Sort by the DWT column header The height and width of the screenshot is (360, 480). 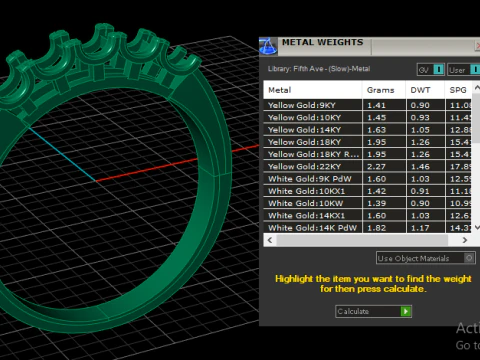[425, 90]
